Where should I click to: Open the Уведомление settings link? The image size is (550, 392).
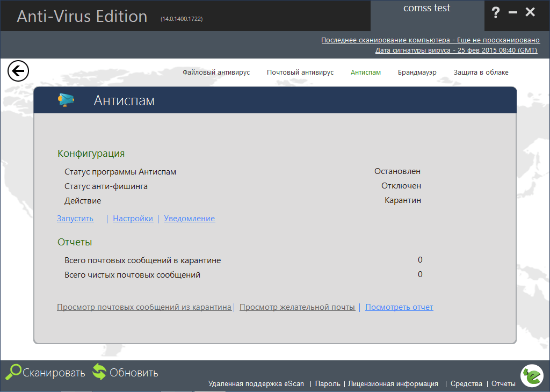(189, 219)
